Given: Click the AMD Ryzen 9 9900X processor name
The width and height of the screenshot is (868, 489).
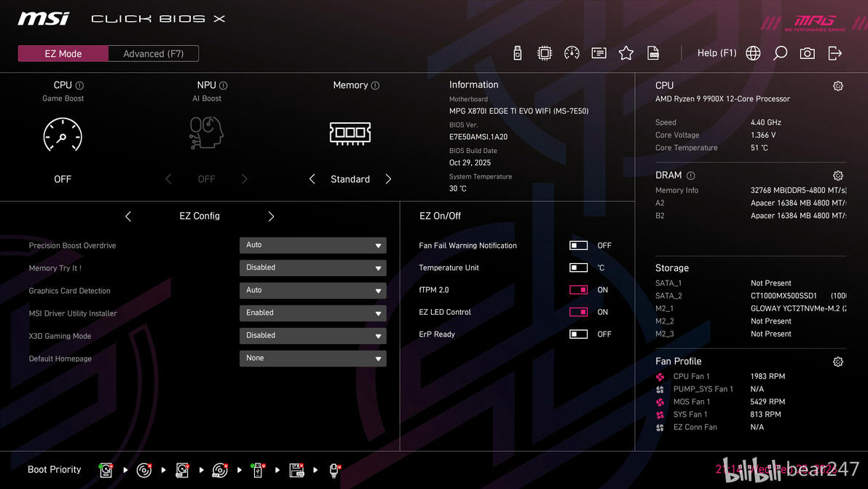Looking at the screenshot, I should coord(722,99).
